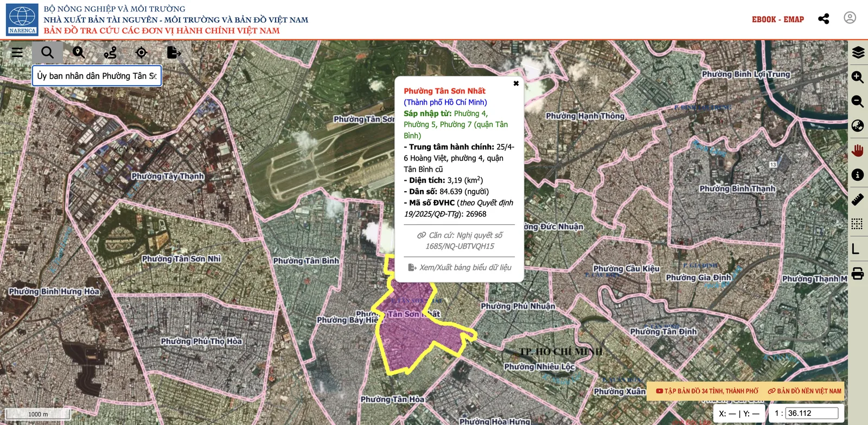Select the Phường Phú Nhuận label
The width and height of the screenshot is (868, 425).
click(x=518, y=306)
